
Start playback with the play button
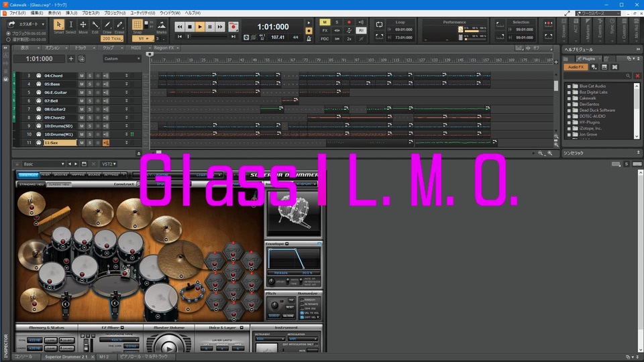tap(200, 27)
